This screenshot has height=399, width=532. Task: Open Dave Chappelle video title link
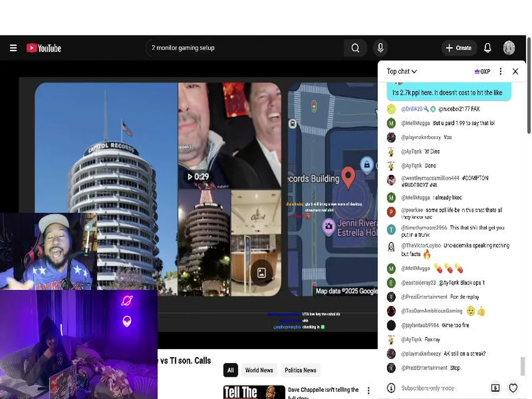[323, 392]
